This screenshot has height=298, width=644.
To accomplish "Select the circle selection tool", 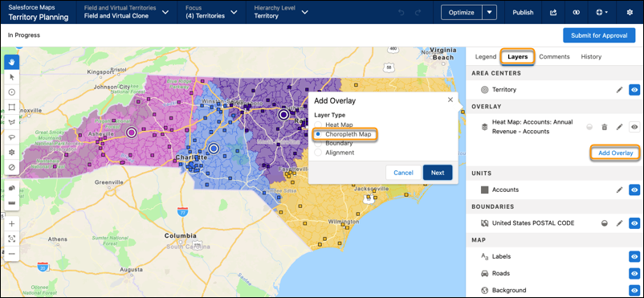I will (11, 92).
